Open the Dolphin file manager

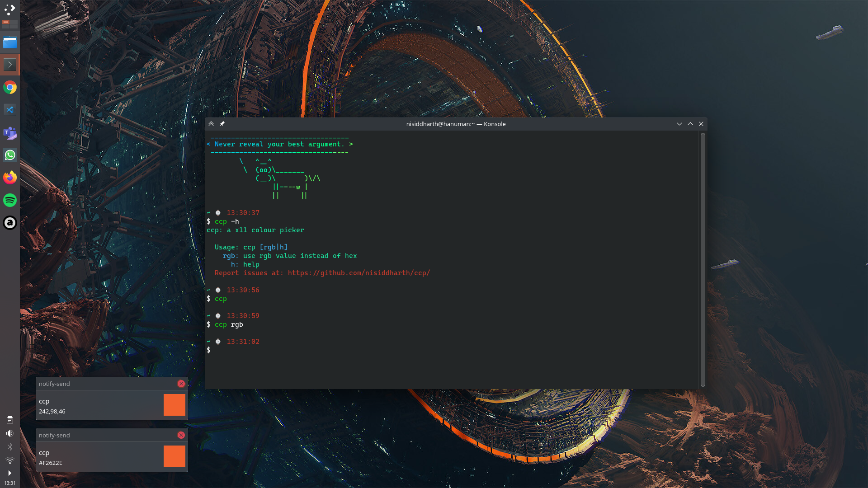coord(9,42)
